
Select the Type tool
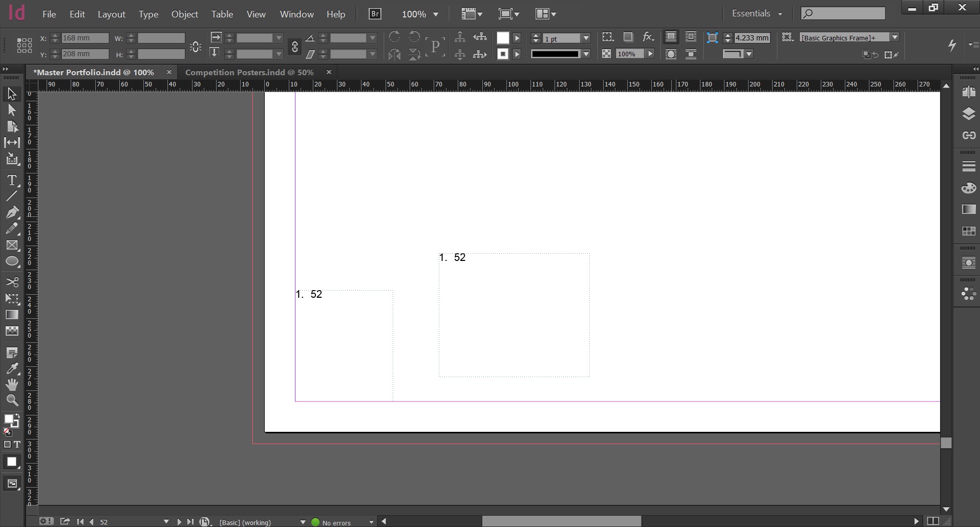click(x=12, y=180)
